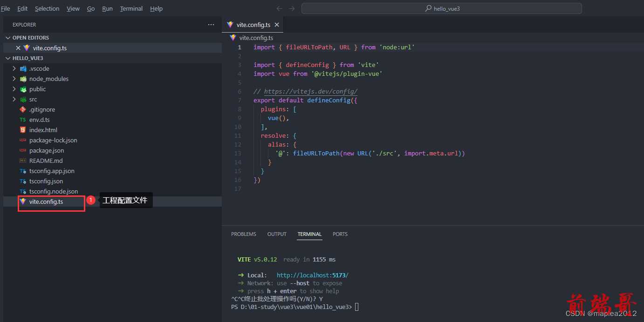Screen dimensions: 644x322
Task: Open the Edit menu
Action: click(x=22, y=8)
